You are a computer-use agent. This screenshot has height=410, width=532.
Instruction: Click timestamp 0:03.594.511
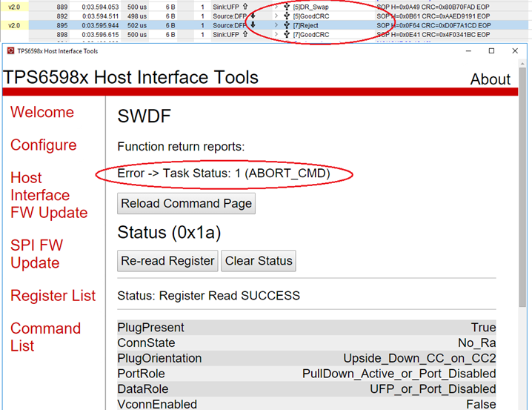pyautogui.click(x=101, y=16)
